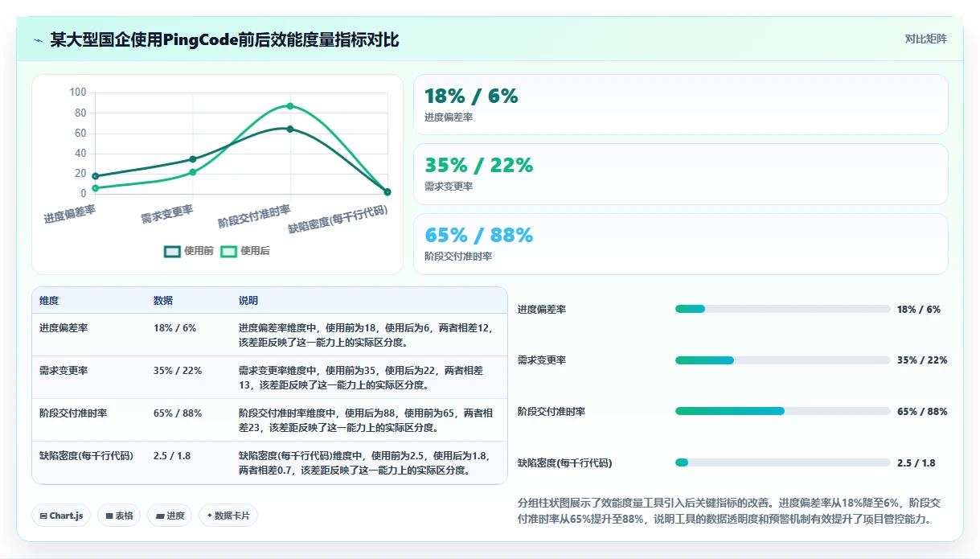
Task: Click the 使用后 data point at 需求变更率
Action: tap(193, 172)
